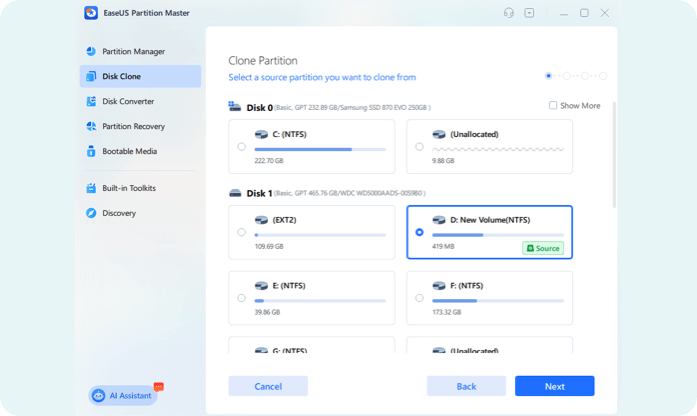Click the Disk Converter sidebar icon
Image resolution: width=697 pixels, height=416 pixels.
click(x=91, y=101)
